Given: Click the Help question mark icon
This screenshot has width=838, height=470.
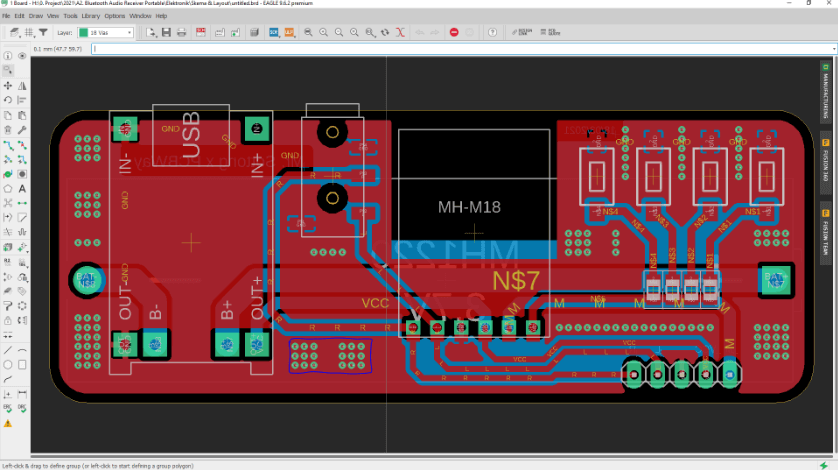Looking at the screenshot, I should [492, 32].
